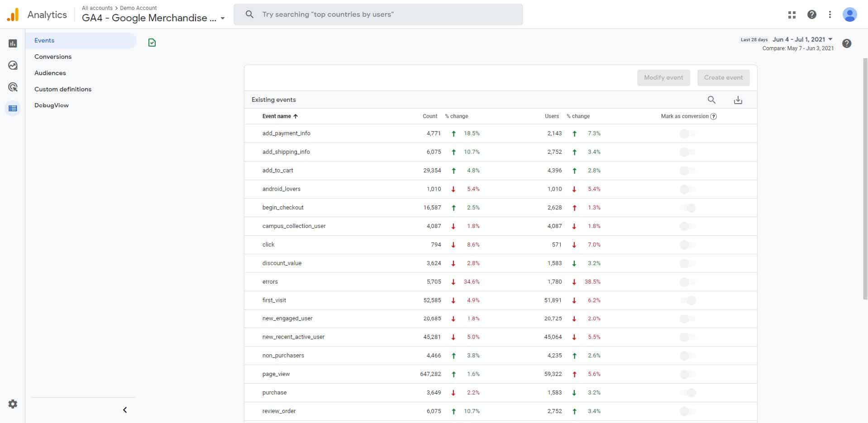Sort by Event name arrow

pyautogui.click(x=296, y=116)
